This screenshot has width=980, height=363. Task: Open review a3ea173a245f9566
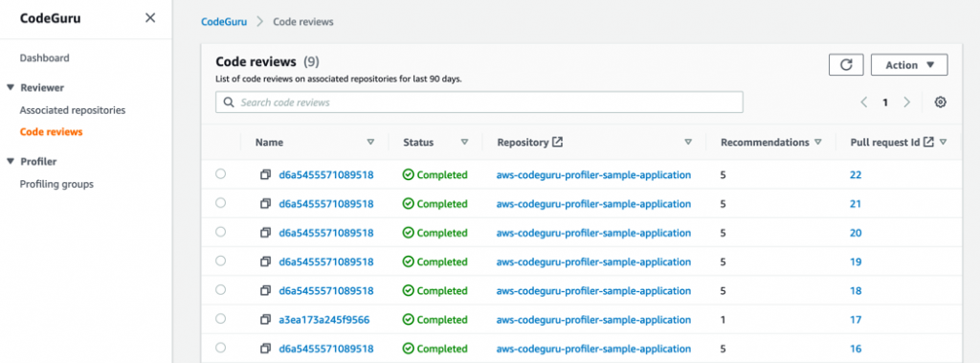click(x=324, y=320)
